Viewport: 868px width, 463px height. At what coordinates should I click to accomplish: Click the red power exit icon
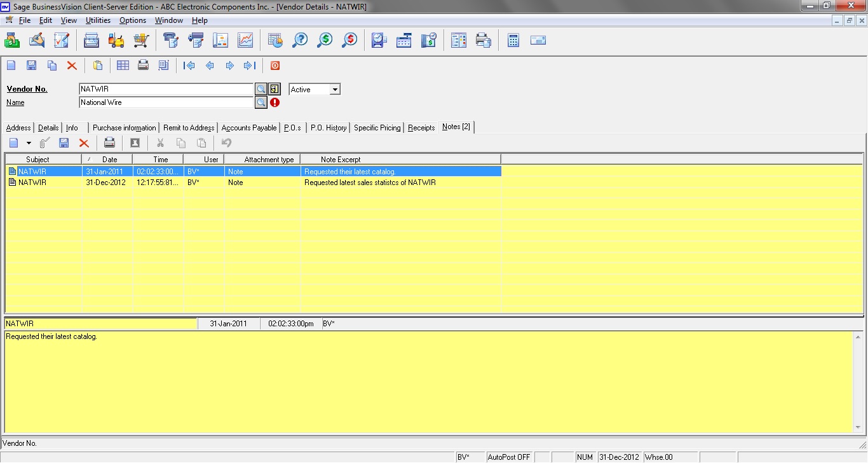click(275, 66)
